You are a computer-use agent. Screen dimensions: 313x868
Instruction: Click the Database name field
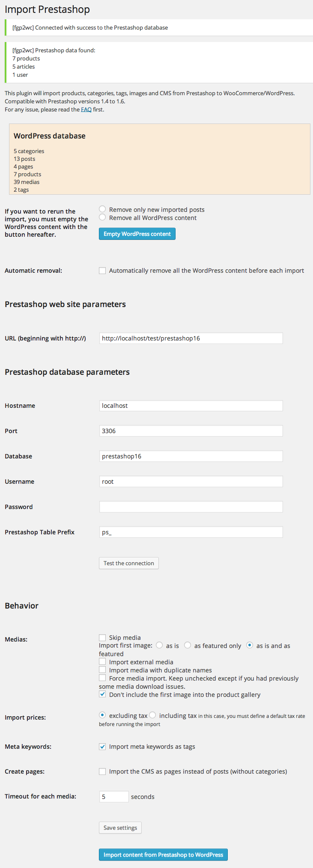pos(191,456)
